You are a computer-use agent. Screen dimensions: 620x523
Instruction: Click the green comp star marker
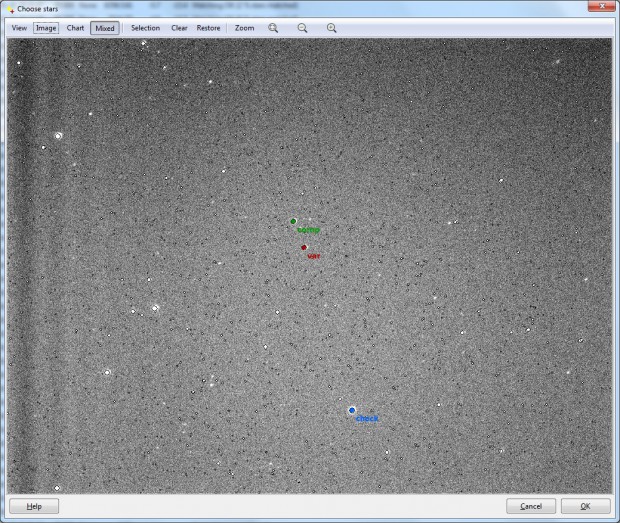coord(293,221)
